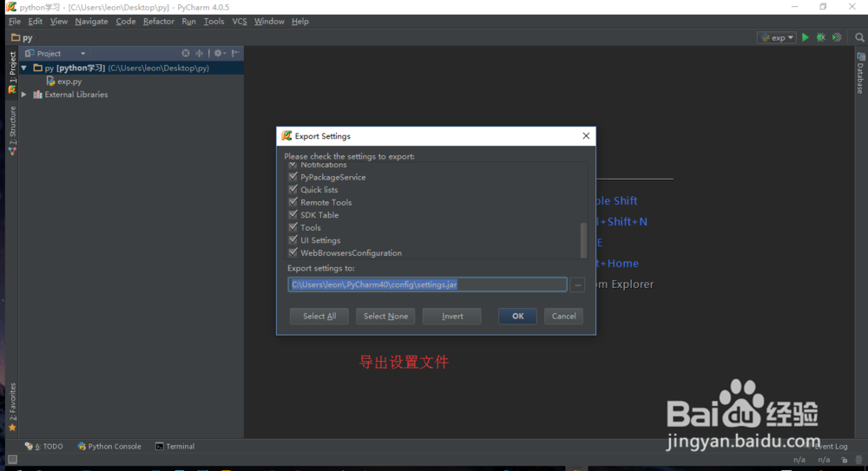868x471 pixels.
Task: Uncheck Remote Tools checkbox
Action: tap(293, 202)
